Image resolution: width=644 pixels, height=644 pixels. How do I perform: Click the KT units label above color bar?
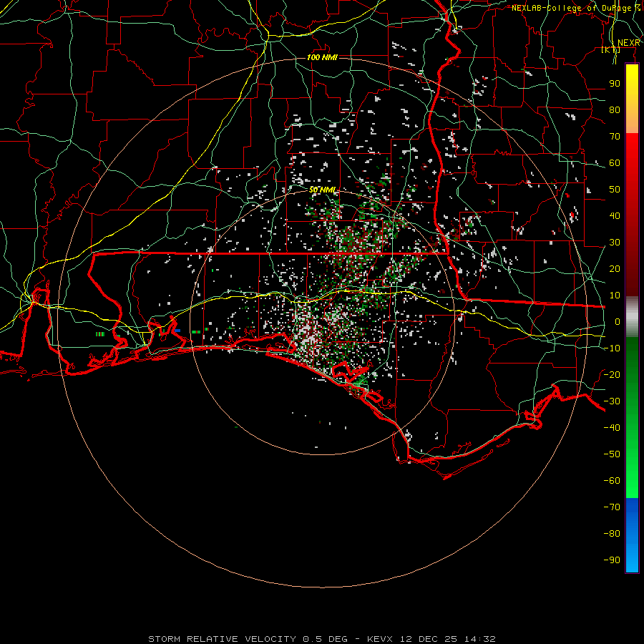click(611, 49)
